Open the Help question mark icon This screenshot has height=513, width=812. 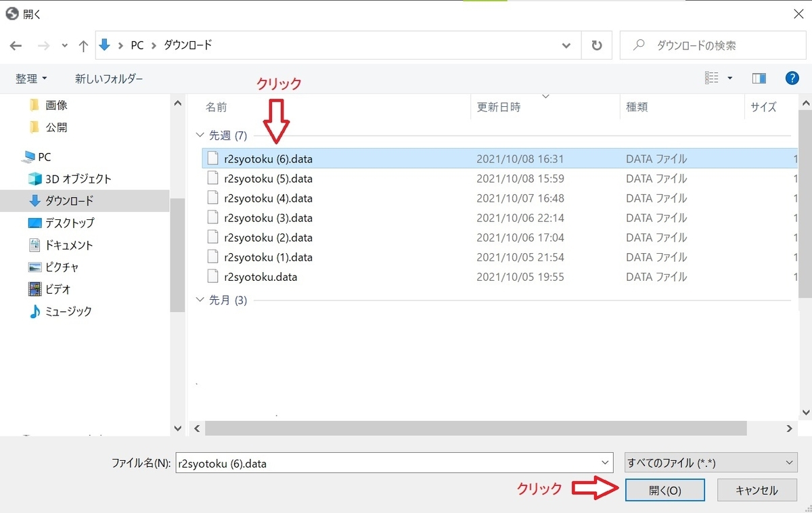(x=792, y=78)
